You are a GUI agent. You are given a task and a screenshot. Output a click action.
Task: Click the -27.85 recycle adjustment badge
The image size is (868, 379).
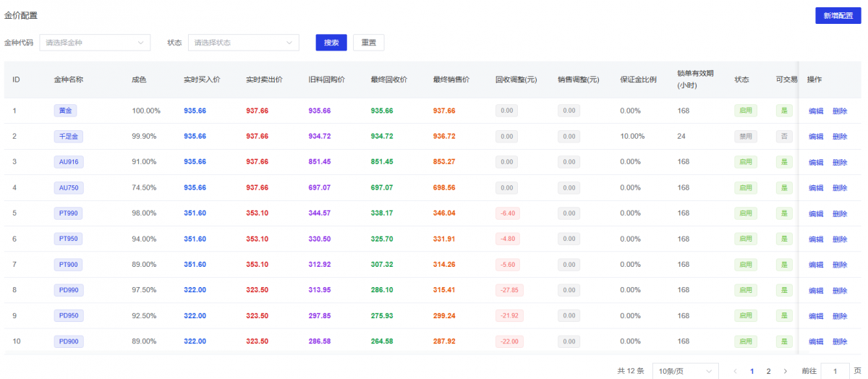509,290
